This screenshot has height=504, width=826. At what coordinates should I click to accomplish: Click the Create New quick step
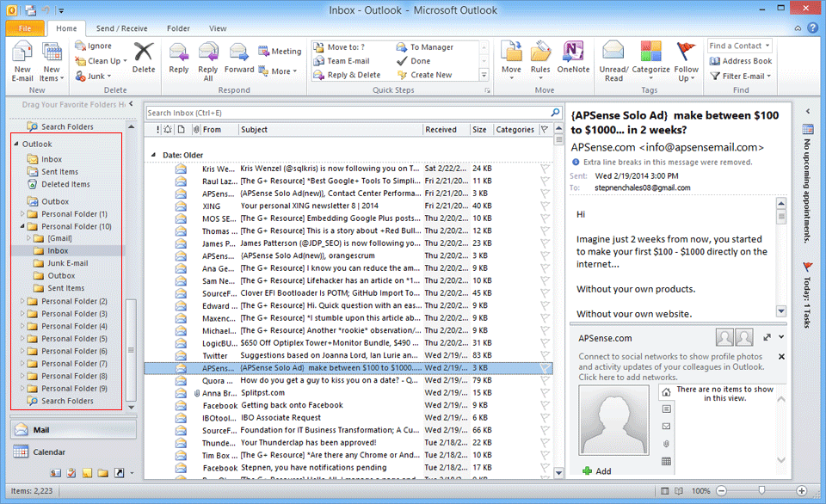[x=424, y=75]
